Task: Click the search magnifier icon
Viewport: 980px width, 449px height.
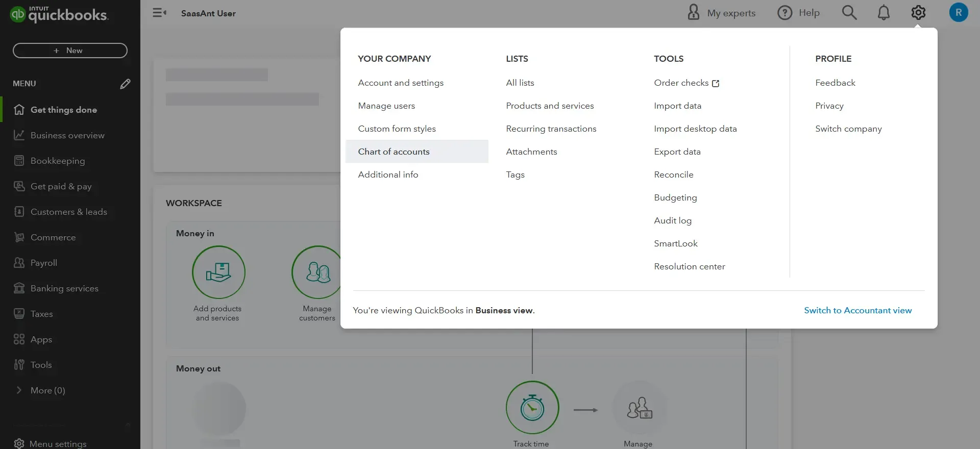Action: pyautogui.click(x=849, y=13)
